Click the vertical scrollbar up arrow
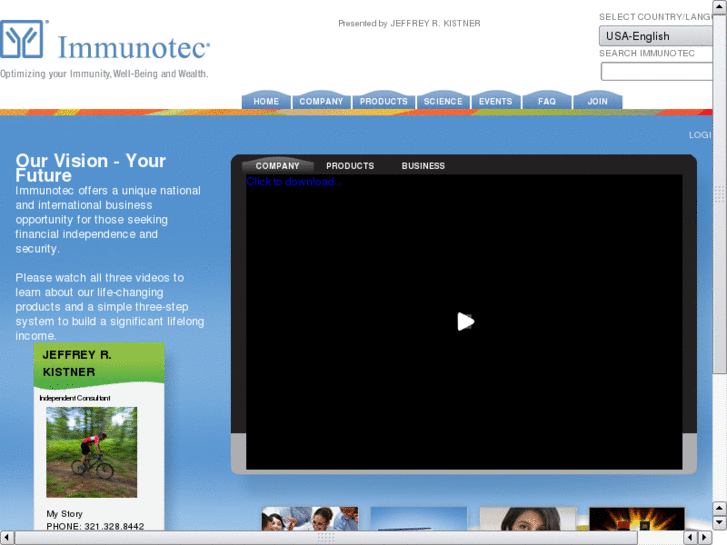The height and width of the screenshot is (545, 727). tap(720, 6)
